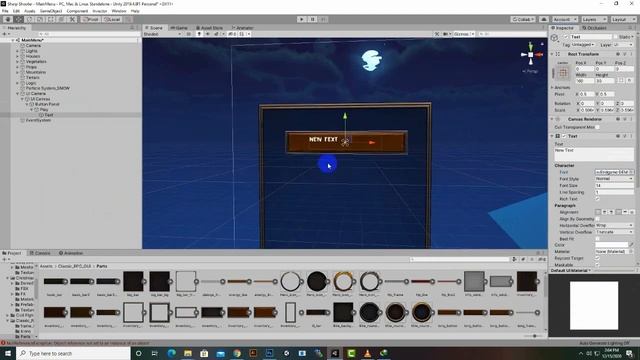Select the custom editor tools wrench icon
640x360 pixels.
tap(72, 19)
